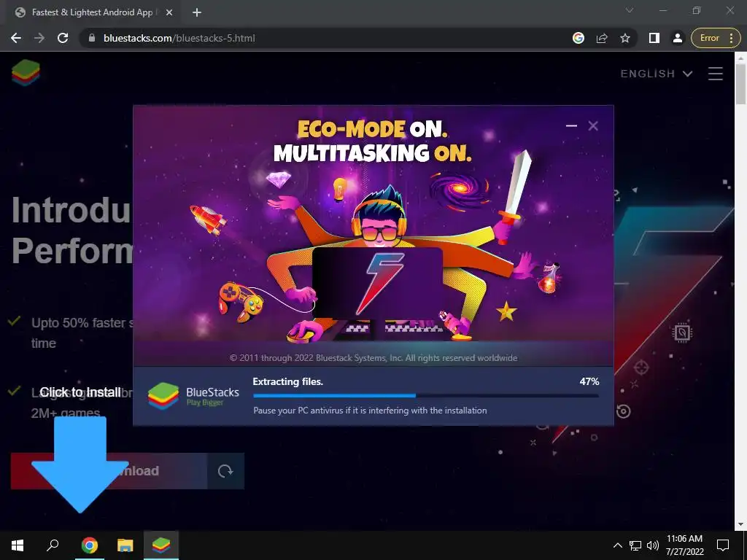Open the Google icon in address bar
Image resolution: width=747 pixels, height=560 pixels.
[x=578, y=38]
